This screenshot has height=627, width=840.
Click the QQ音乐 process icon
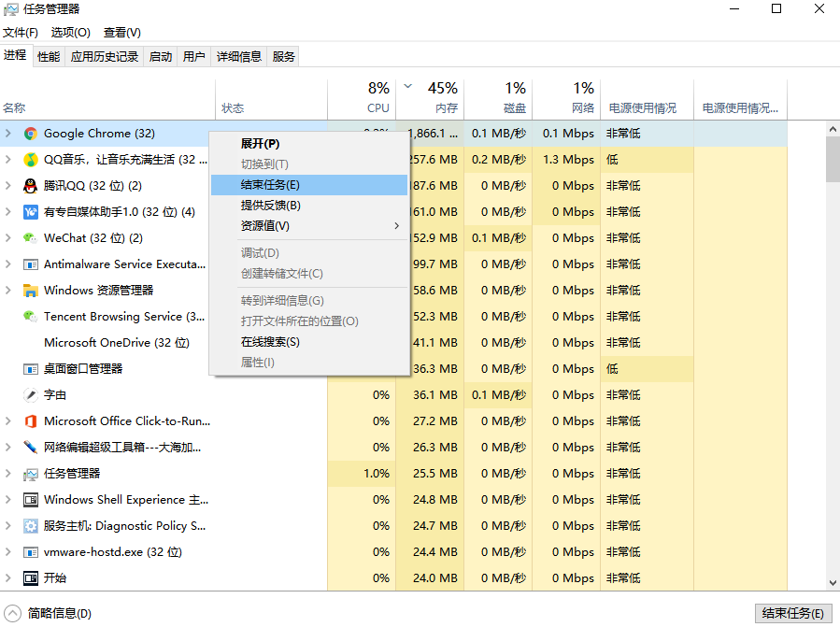tap(31, 160)
